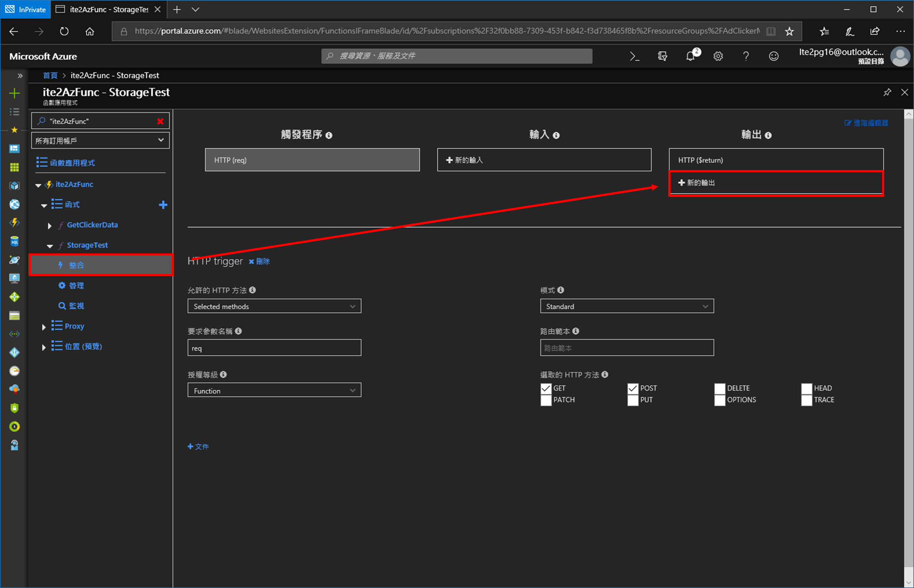Open Cosmos DB planet sidebar icon
Screen dimensions: 914x588
(x=14, y=260)
